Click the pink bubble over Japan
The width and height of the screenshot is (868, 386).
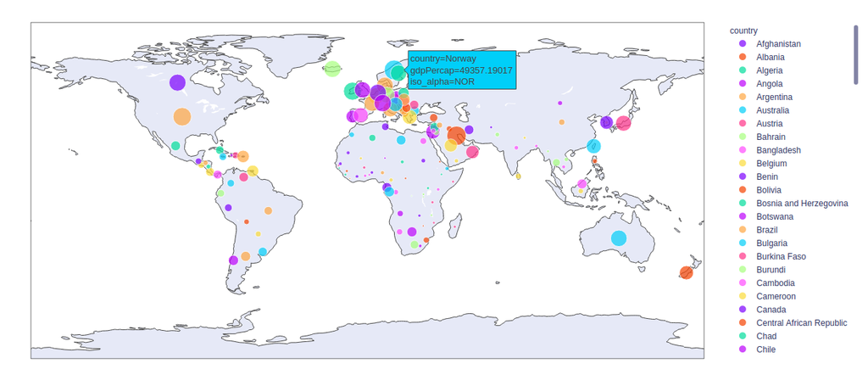click(x=623, y=123)
